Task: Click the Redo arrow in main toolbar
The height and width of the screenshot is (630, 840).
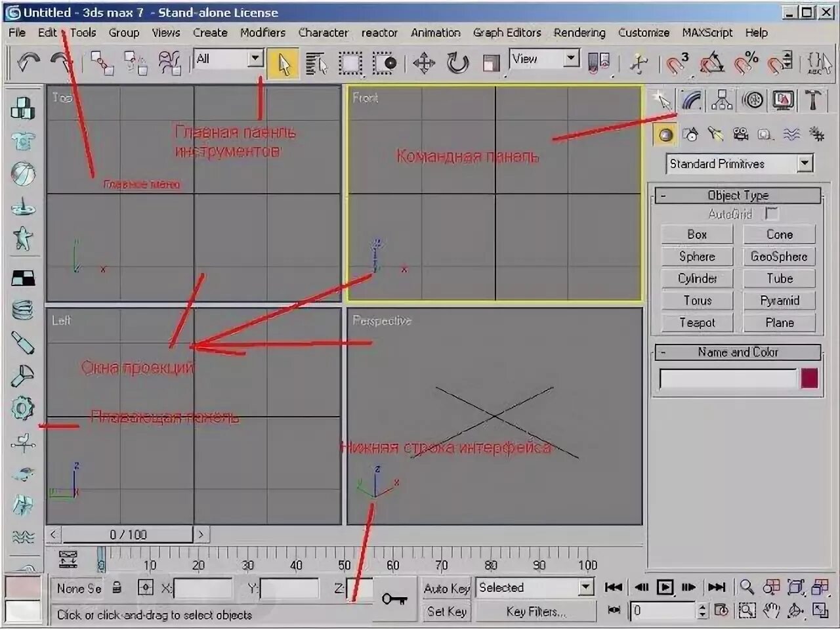Action: (x=62, y=63)
